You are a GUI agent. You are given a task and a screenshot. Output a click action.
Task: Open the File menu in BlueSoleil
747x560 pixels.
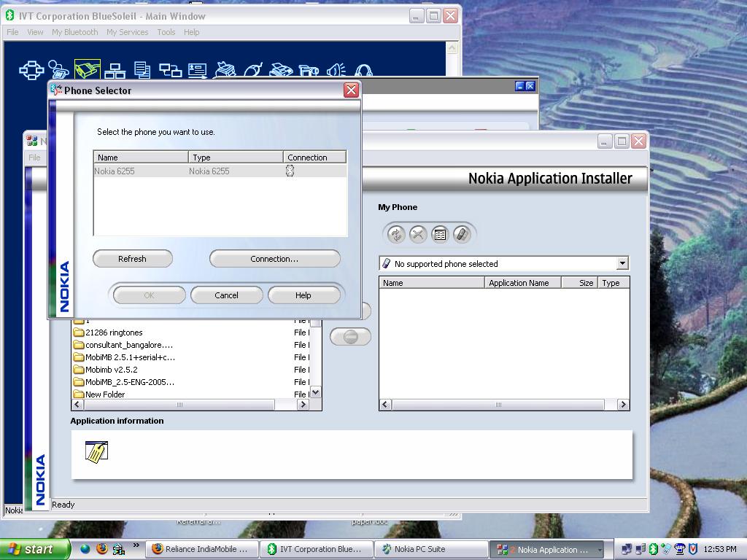(12, 32)
